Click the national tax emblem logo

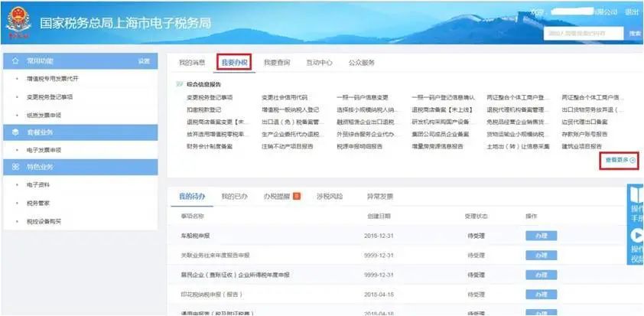[18, 23]
